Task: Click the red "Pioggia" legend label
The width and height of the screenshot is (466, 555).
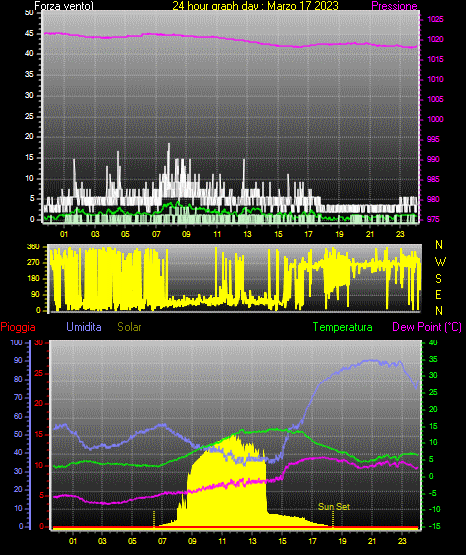Action: (x=18, y=327)
